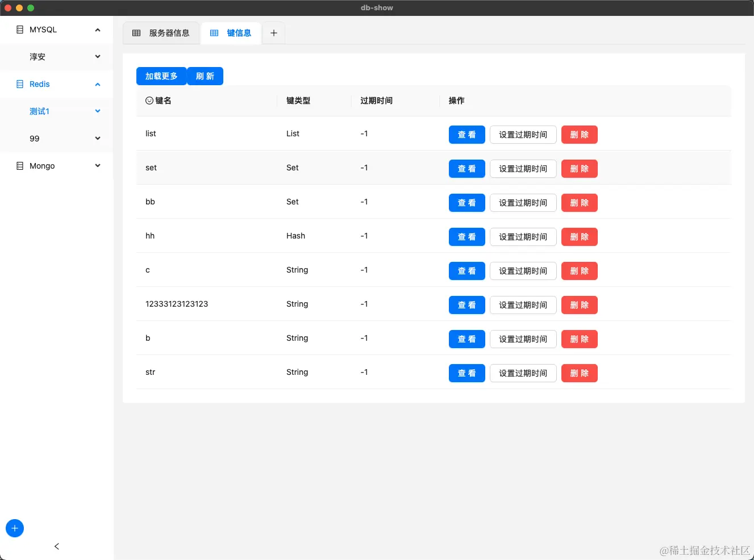This screenshot has height=560, width=754.
Task: Set expiration time for bb key
Action: point(523,203)
